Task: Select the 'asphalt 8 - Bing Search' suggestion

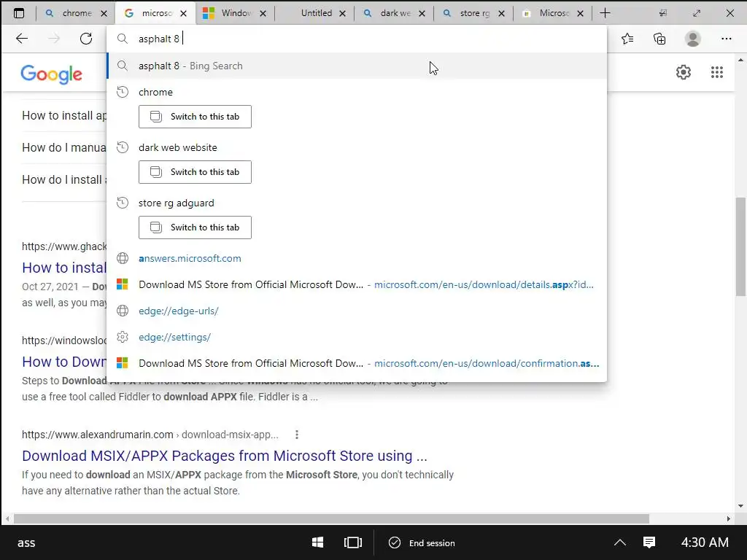Action: [x=357, y=66]
